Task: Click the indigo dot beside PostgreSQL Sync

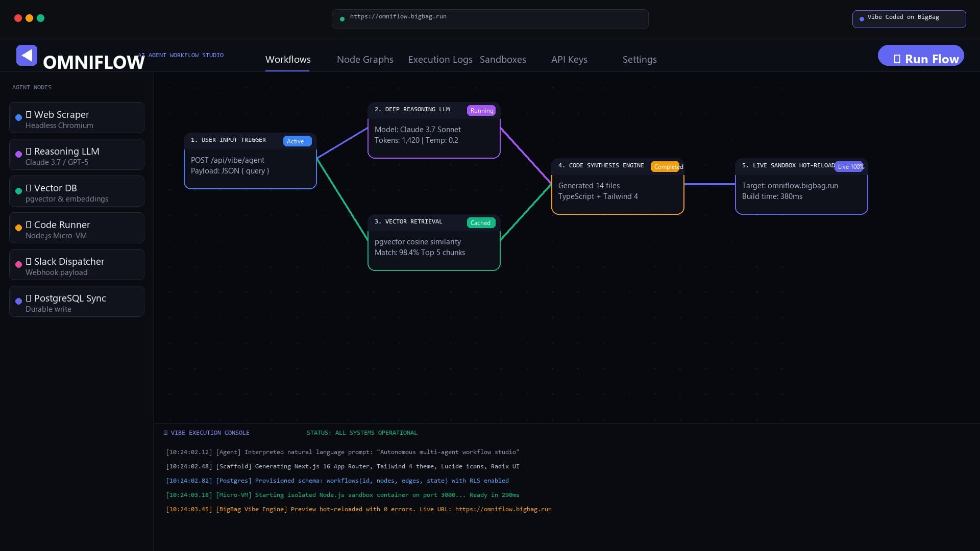Action: pyautogui.click(x=18, y=301)
